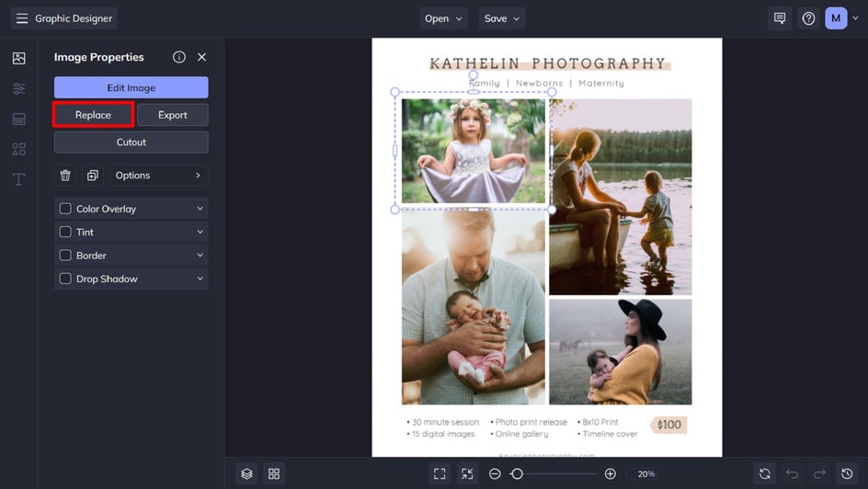Screen dimensions: 868x489
Task: Open the Open dropdown menu
Action: click(x=443, y=18)
